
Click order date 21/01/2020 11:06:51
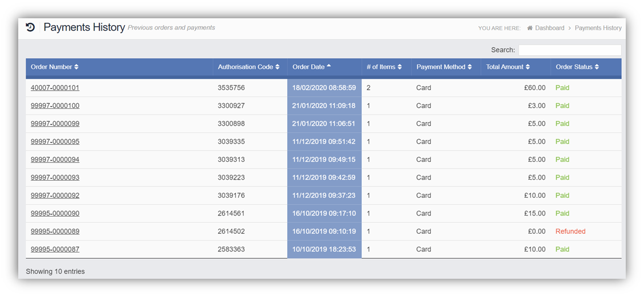point(324,124)
